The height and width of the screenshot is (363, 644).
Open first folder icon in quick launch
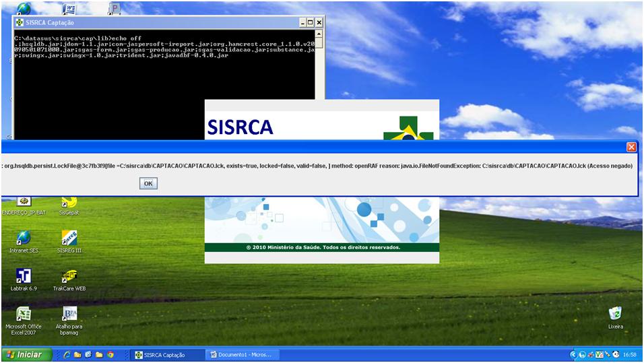coord(77,355)
